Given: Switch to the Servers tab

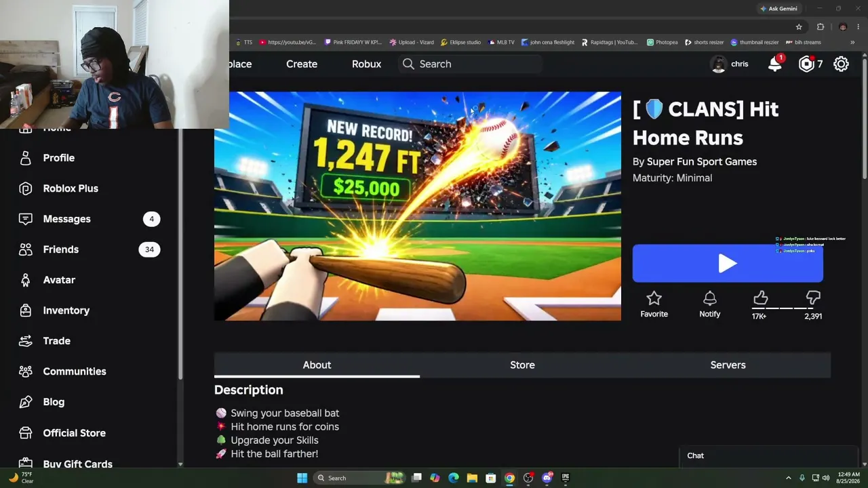Looking at the screenshot, I should click(728, 365).
